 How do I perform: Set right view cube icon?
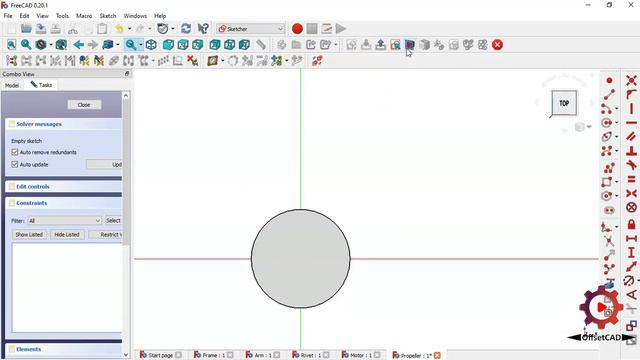coord(198,44)
